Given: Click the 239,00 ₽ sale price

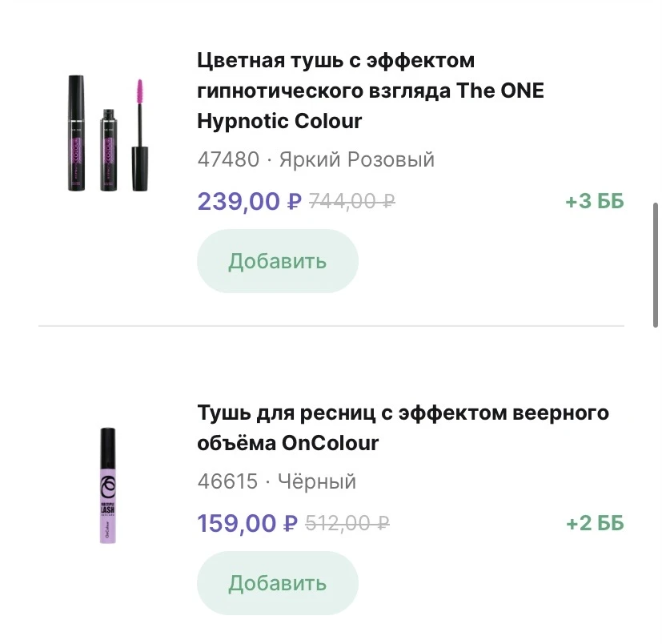Looking at the screenshot, I should [x=249, y=201].
